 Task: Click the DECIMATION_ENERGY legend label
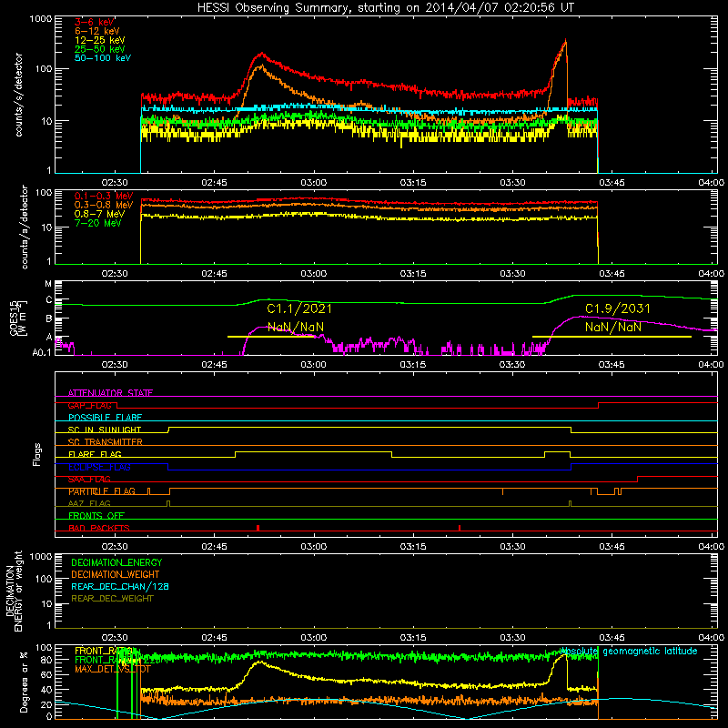pyautogui.click(x=116, y=562)
